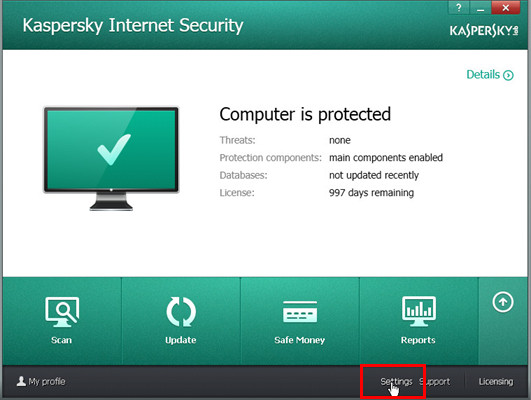Click the Reports label

[x=418, y=340]
